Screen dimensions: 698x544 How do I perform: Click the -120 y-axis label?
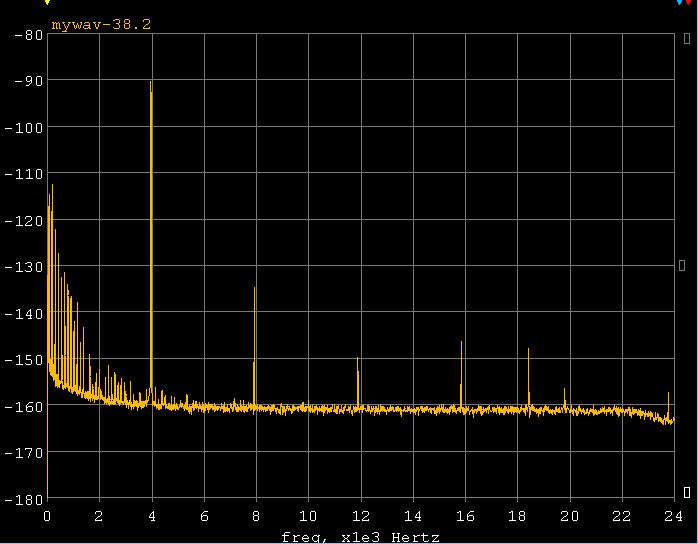point(24,221)
